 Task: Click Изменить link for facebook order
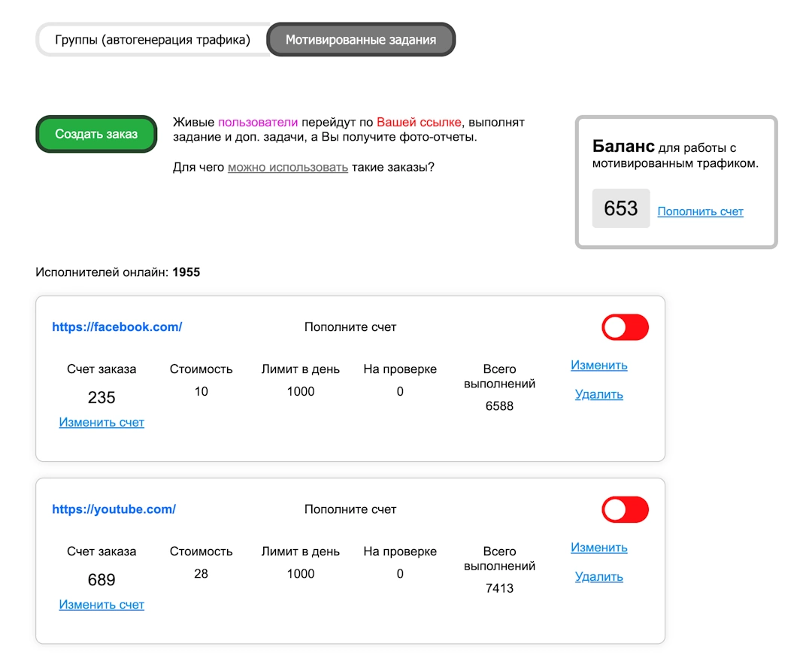598,366
